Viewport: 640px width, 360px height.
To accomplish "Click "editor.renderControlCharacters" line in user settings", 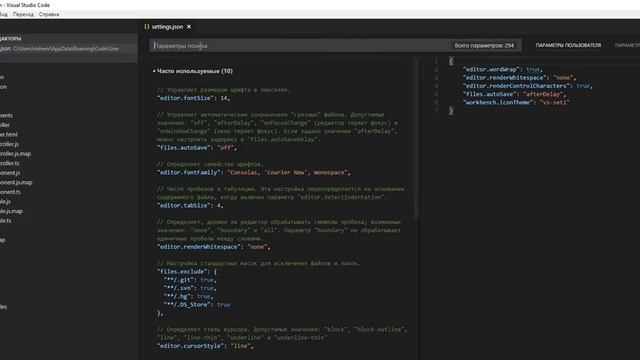I will coord(528,86).
